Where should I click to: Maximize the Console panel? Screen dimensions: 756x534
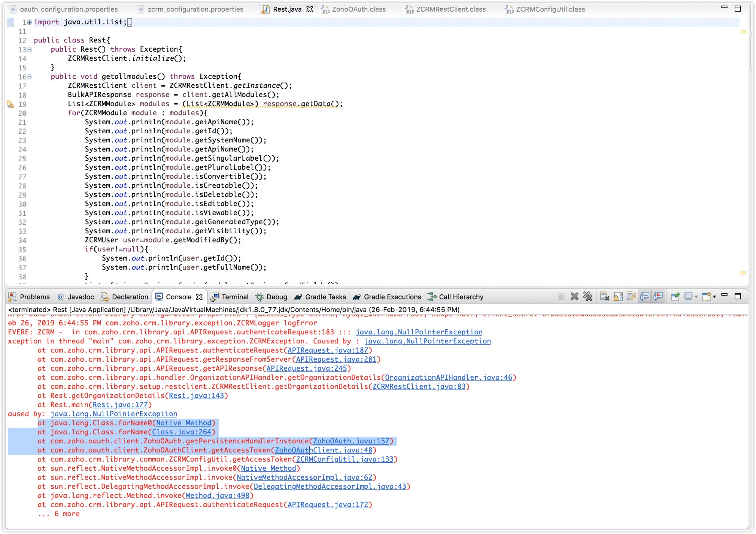coord(738,296)
